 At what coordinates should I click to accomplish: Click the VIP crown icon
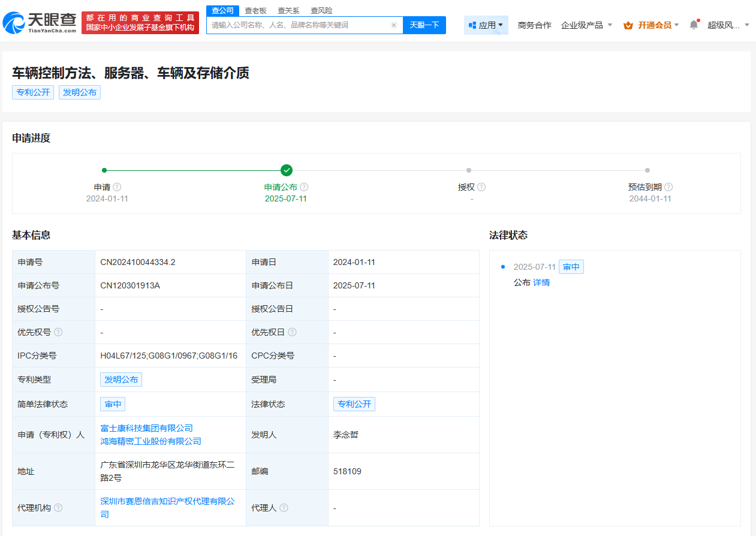(x=628, y=25)
